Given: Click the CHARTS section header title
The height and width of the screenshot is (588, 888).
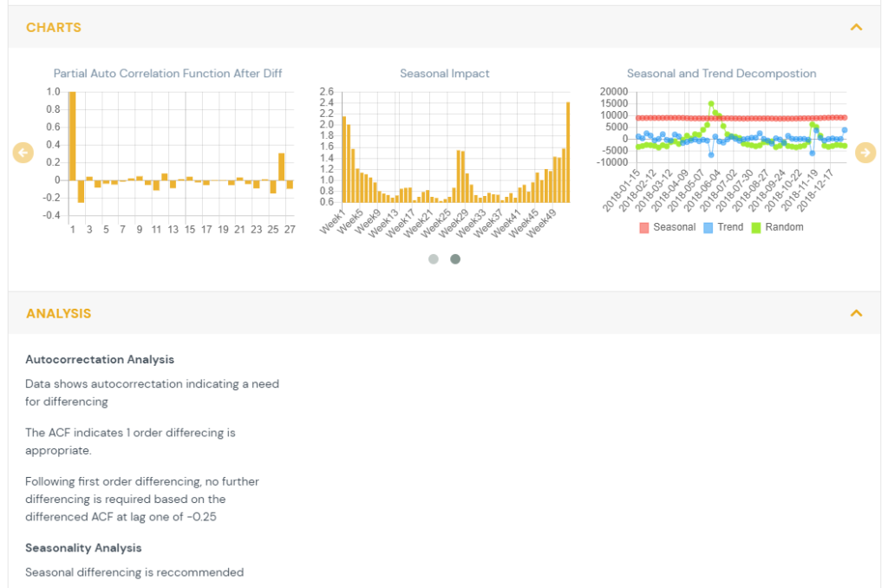Looking at the screenshot, I should (x=54, y=28).
